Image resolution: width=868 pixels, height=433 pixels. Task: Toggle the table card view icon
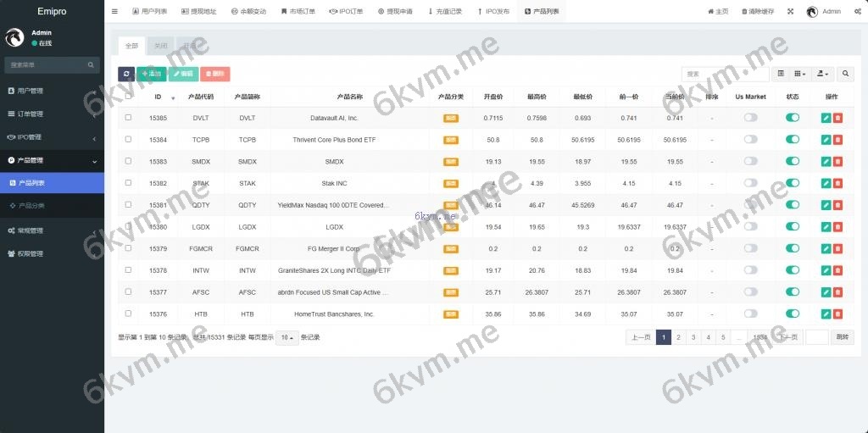782,75
